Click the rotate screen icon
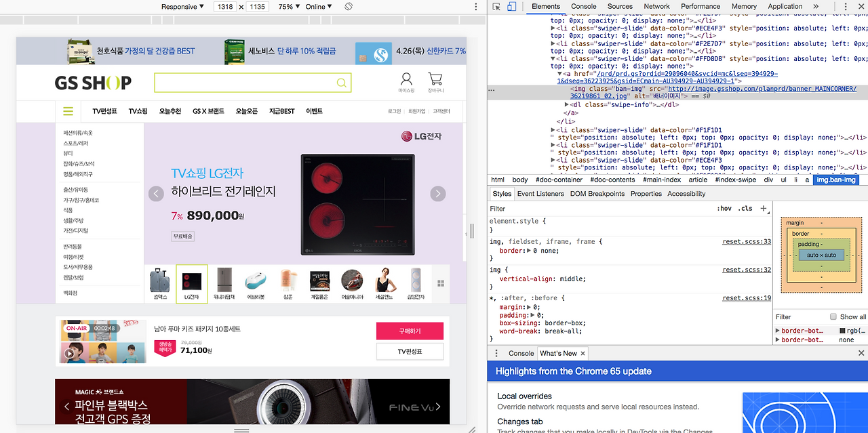The image size is (868, 433). click(348, 7)
